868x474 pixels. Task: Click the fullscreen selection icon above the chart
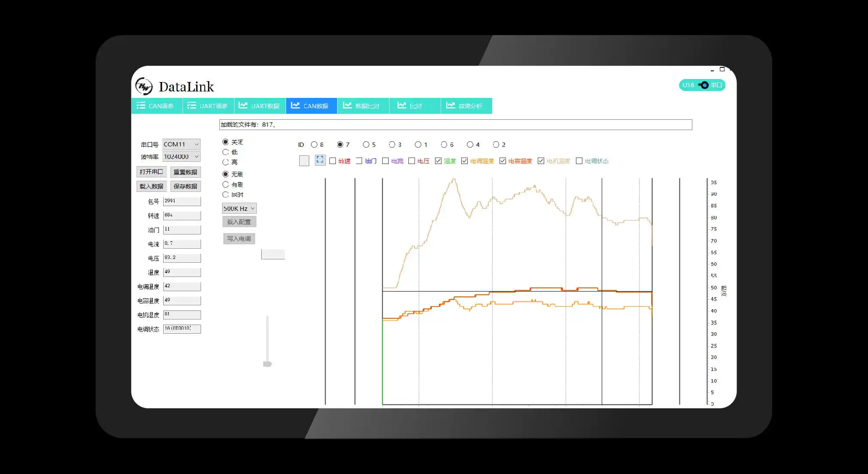[x=320, y=160]
